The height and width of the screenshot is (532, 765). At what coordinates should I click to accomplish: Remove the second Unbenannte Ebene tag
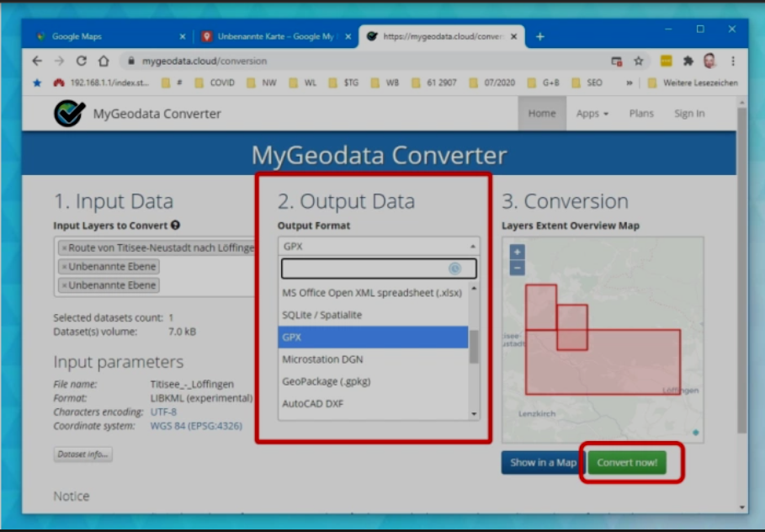tap(65, 267)
